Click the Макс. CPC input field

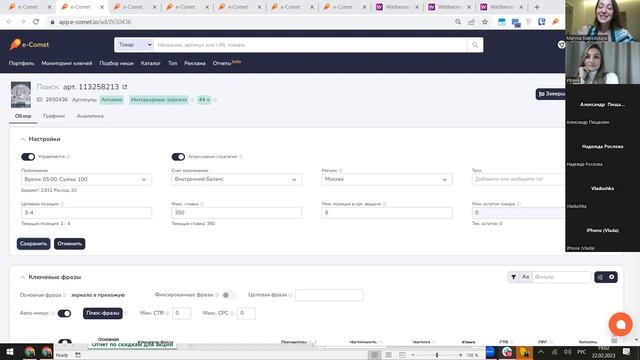pyautogui.click(x=246, y=313)
